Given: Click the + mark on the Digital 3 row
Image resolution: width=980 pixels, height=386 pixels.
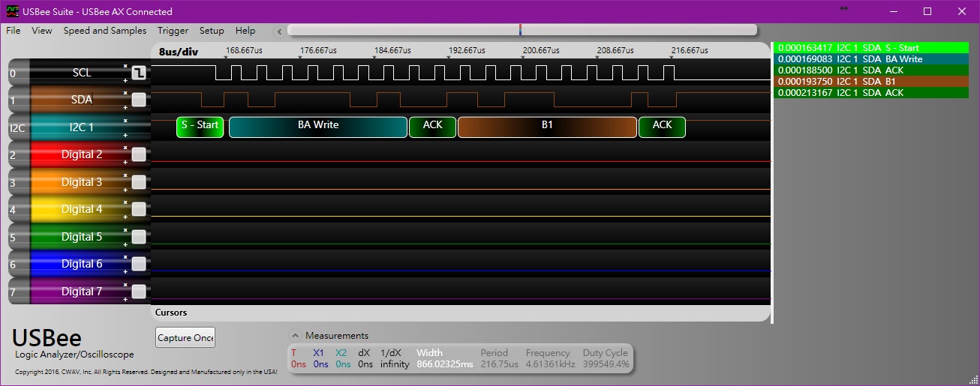Looking at the screenshot, I should (125, 190).
